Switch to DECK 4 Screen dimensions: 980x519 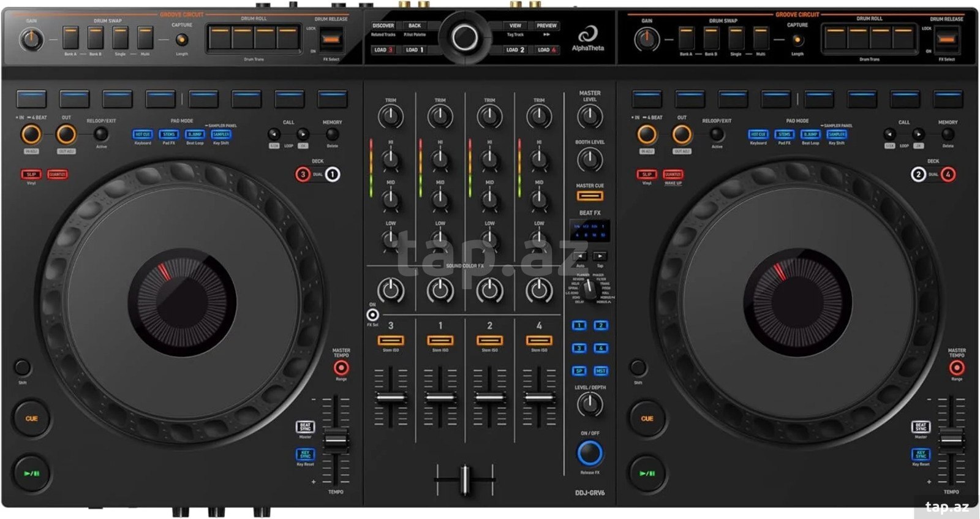pyautogui.click(x=948, y=174)
